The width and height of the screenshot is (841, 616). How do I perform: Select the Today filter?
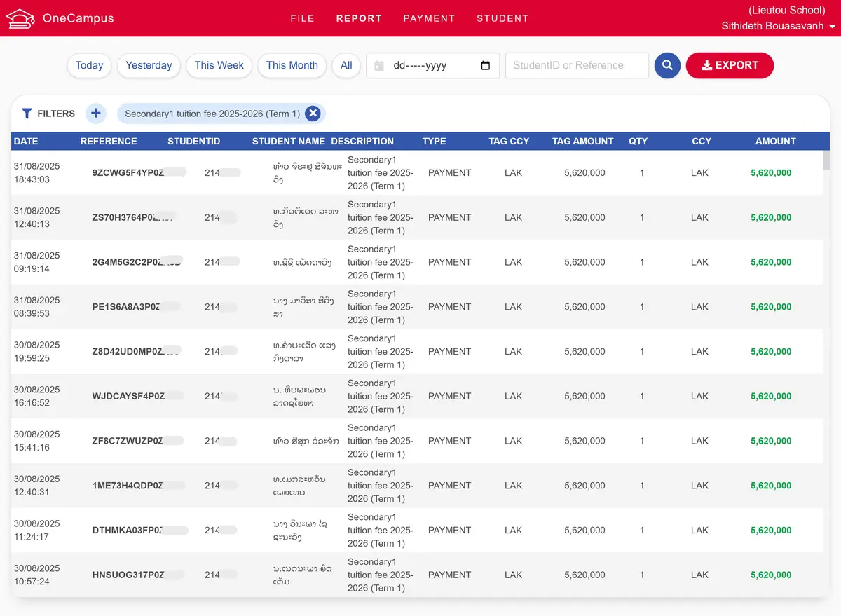pyautogui.click(x=89, y=65)
